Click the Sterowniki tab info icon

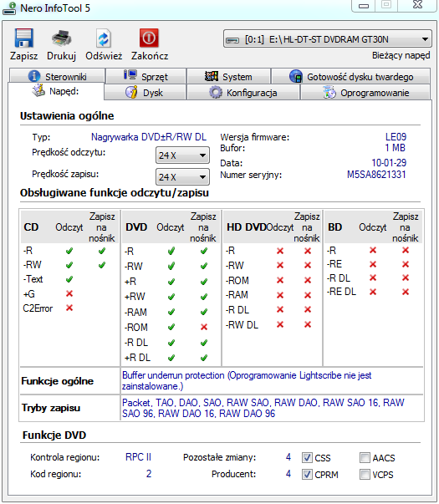coord(34,76)
